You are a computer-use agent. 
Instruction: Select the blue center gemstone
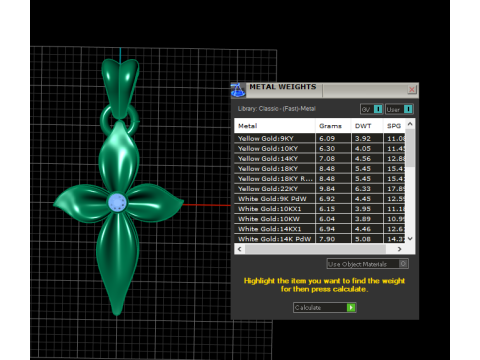pyautogui.click(x=117, y=202)
